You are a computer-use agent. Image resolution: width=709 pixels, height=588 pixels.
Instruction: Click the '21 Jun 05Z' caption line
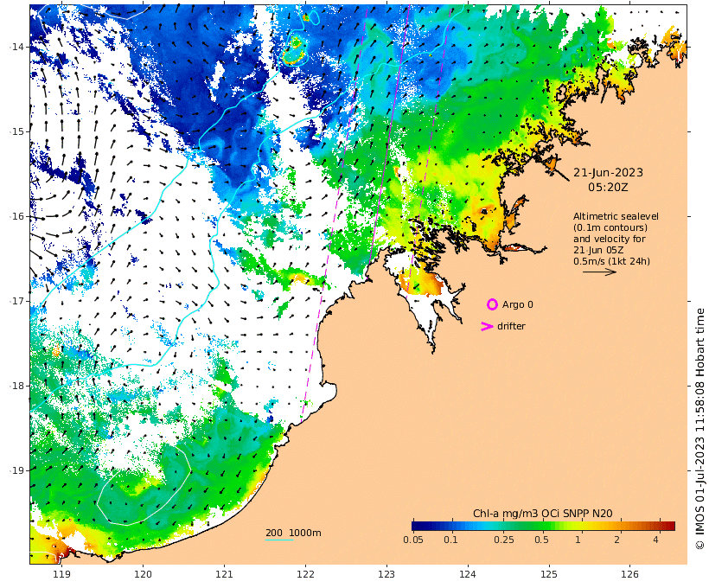598,250
